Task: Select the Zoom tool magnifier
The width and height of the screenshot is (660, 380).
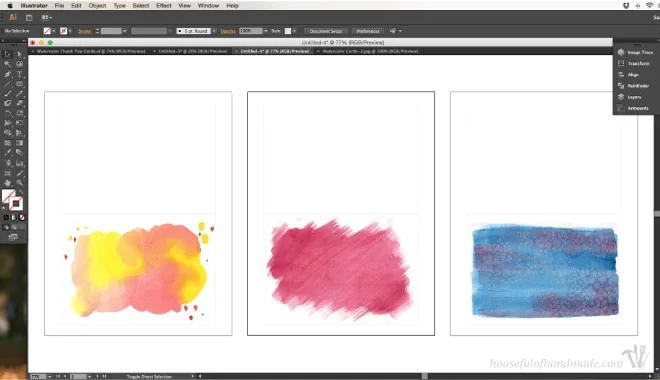Action: coord(19,183)
